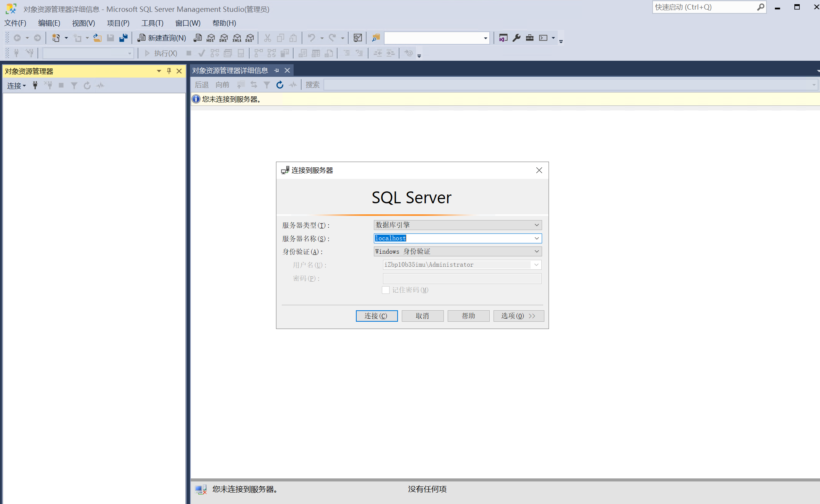The height and width of the screenshot is (504, 820).
Task: Click the Help (帮助) dialog button
Action: (x=468, y=316)
